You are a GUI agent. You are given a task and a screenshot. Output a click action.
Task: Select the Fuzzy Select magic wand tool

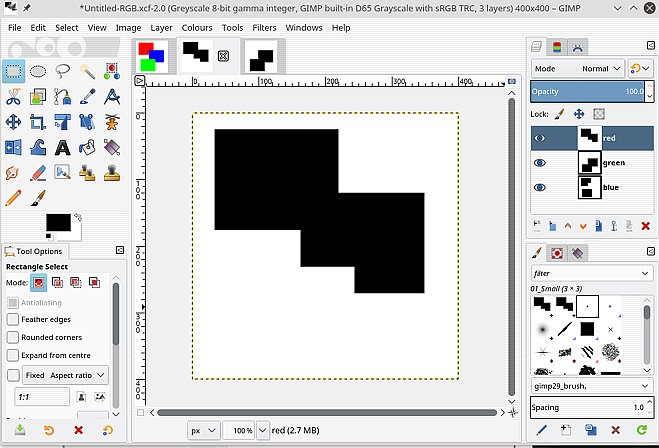pyautogui.click(x=87, y=71)
